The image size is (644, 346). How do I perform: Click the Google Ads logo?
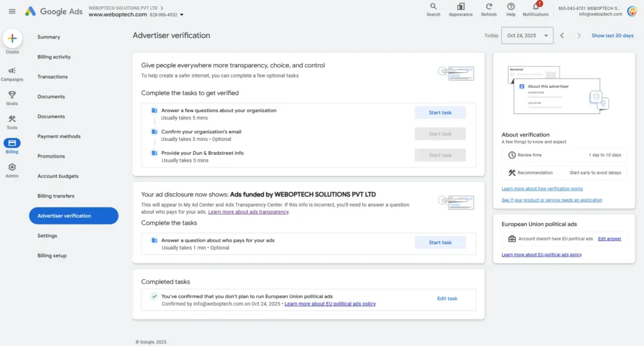53,11
